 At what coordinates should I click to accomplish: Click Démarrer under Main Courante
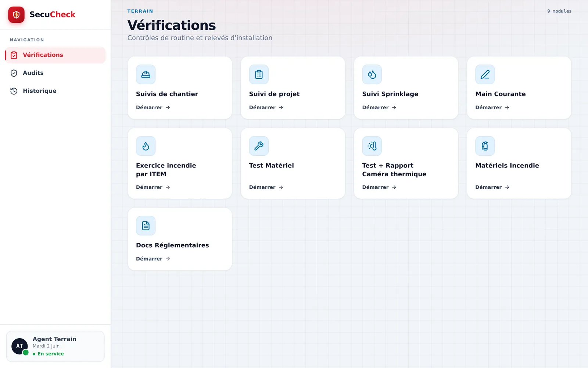pyautogui.click(x=492, y=107)
